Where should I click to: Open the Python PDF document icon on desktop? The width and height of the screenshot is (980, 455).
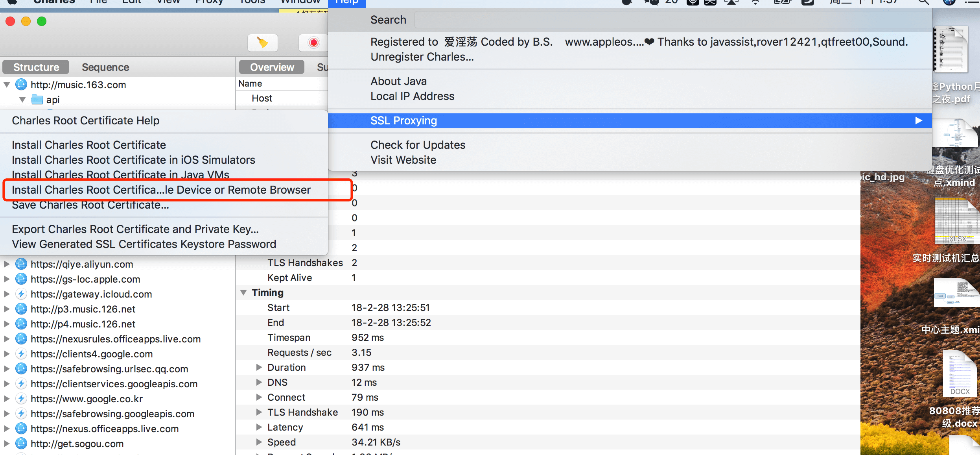coord(951,49)
